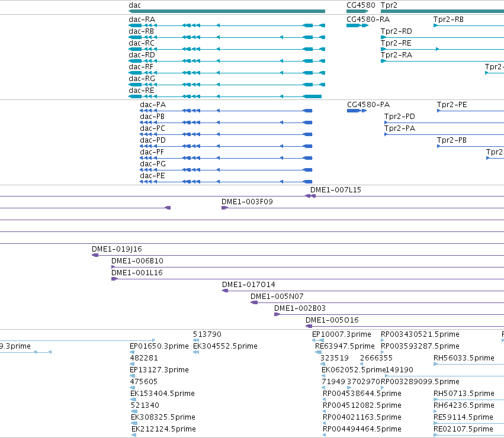Select the dac-RB transcript label
This screenshot has width=504, height=438.
(141, 31)
